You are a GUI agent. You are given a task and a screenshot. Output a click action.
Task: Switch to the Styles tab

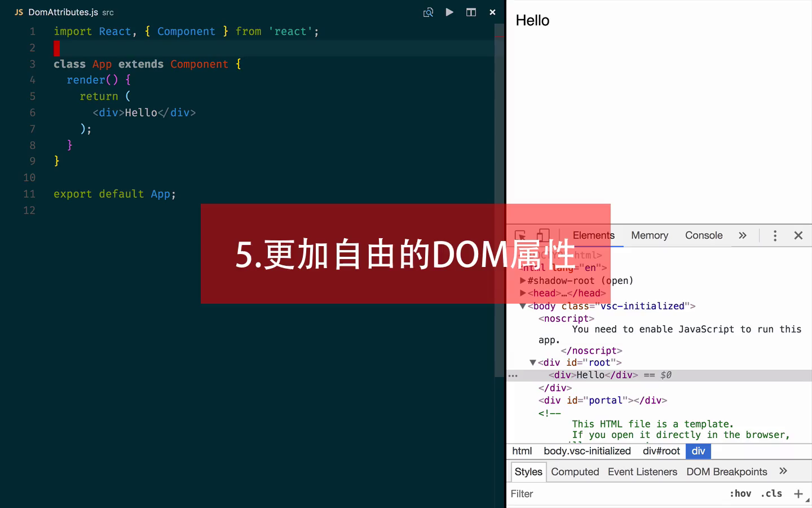tap(528, 472)
